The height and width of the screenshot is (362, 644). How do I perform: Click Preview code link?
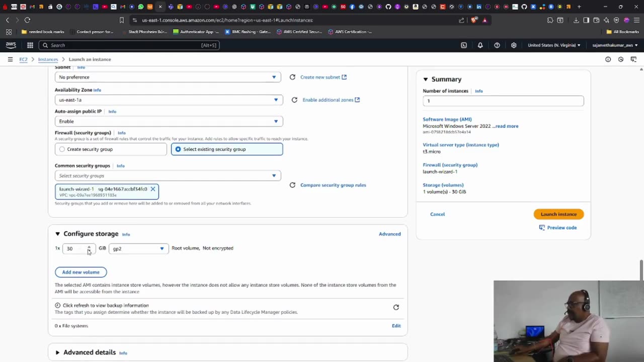coord(558,228)
